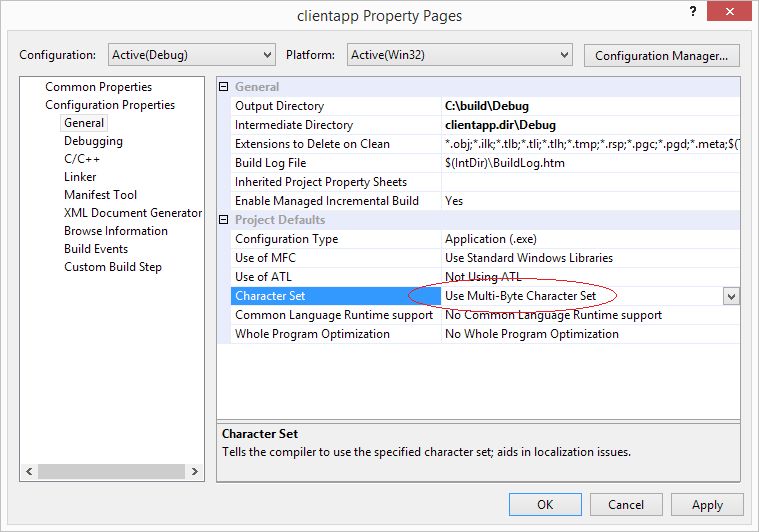Select the Intermediate Directory property
The height and width of the screenshot is (532, 759).
coord(336,125)
